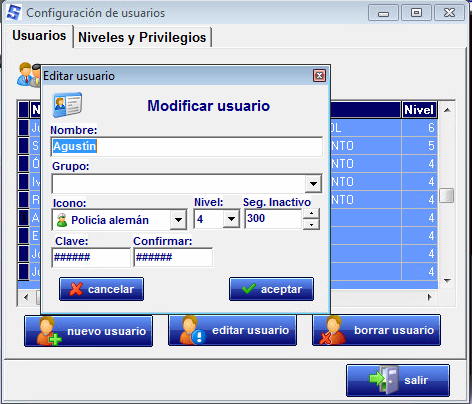Click the edit-user icon with exclamation
Screen dimensions: 472x404
coord(192,330)
